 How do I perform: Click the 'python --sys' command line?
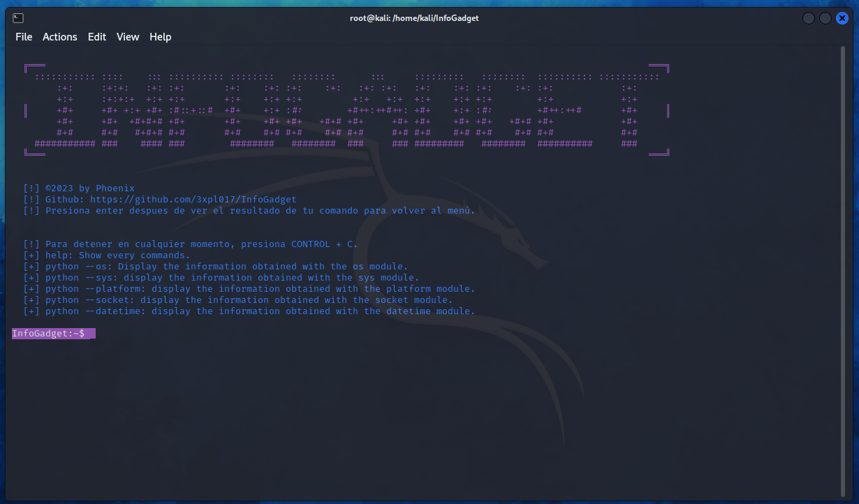pos(221,278)
